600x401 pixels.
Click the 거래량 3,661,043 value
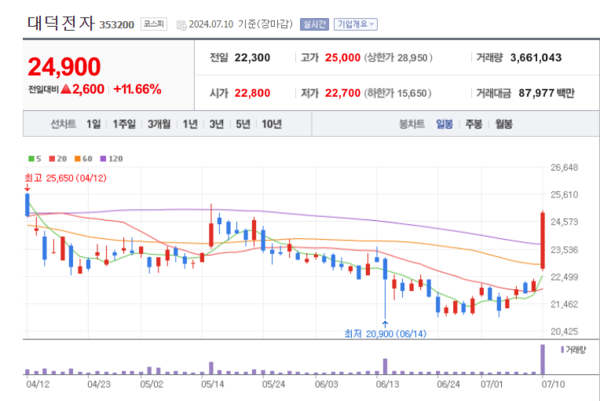click(x=536, y=58)
